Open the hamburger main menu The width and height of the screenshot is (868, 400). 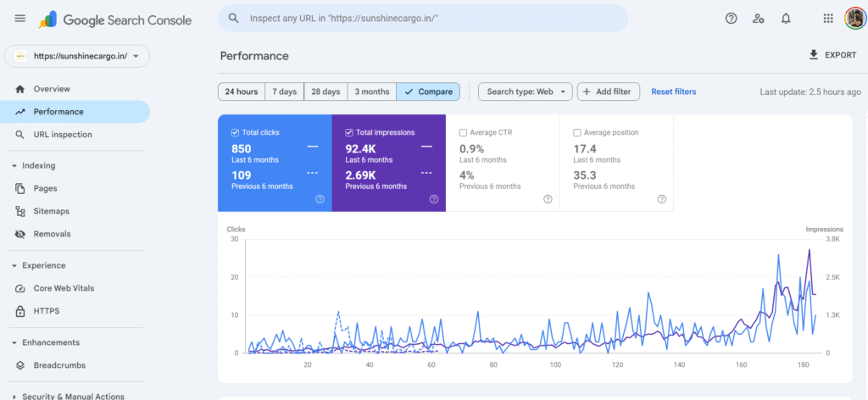click(20, 19)
